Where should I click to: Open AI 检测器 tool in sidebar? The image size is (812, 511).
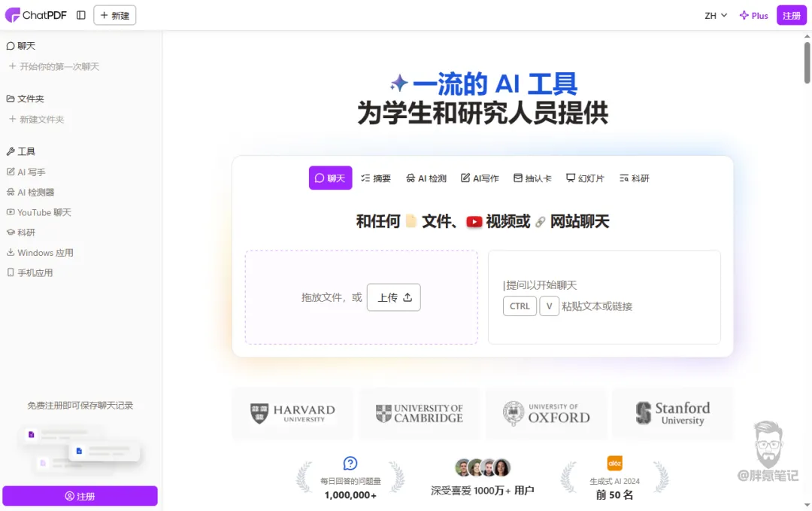[30, 192]
